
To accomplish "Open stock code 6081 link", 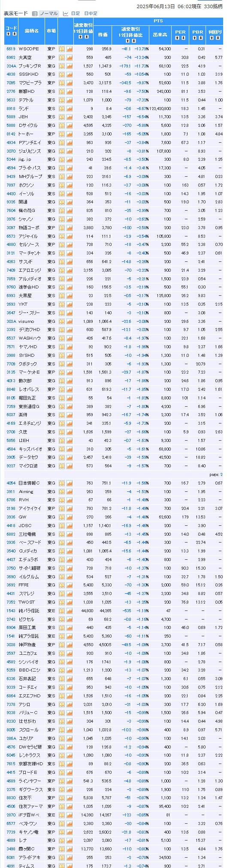I will click(x=11, y=858).
